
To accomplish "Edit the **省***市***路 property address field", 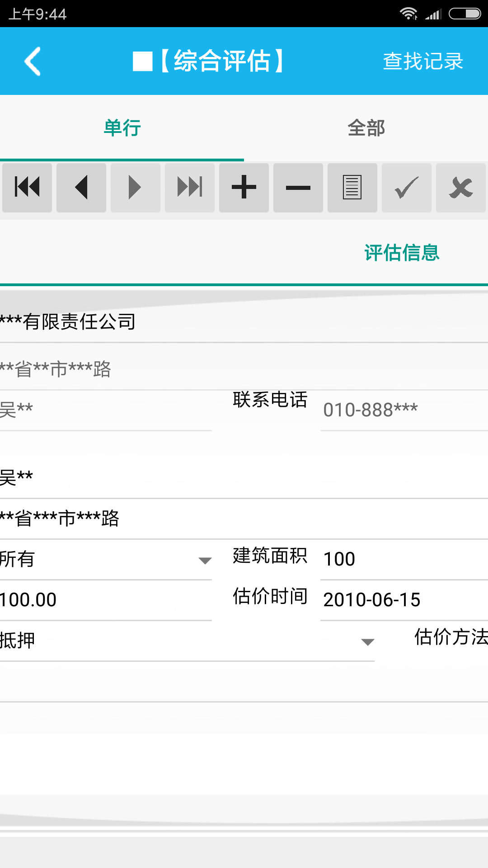I will pyautogui.click(x=244, y=519).
